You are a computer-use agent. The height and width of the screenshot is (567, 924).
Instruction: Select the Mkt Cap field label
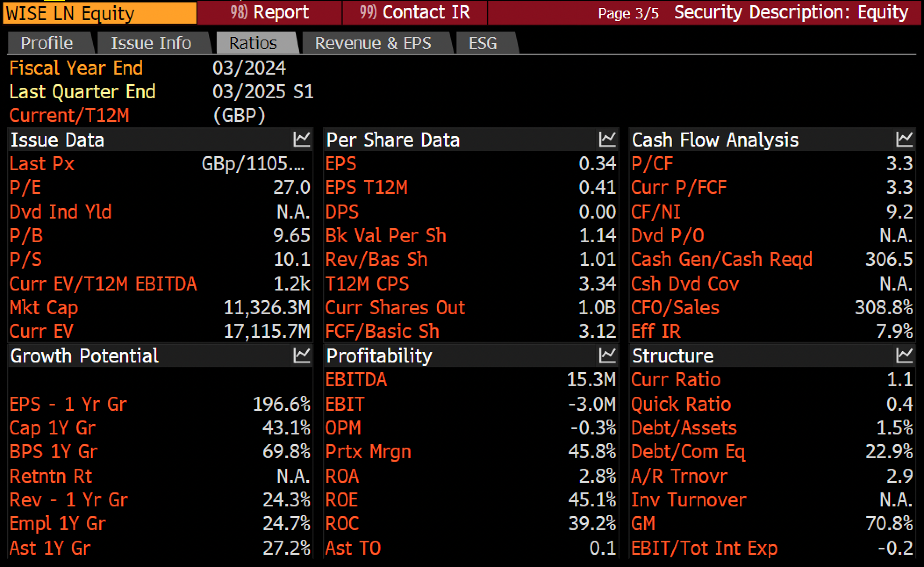(44, 308)
